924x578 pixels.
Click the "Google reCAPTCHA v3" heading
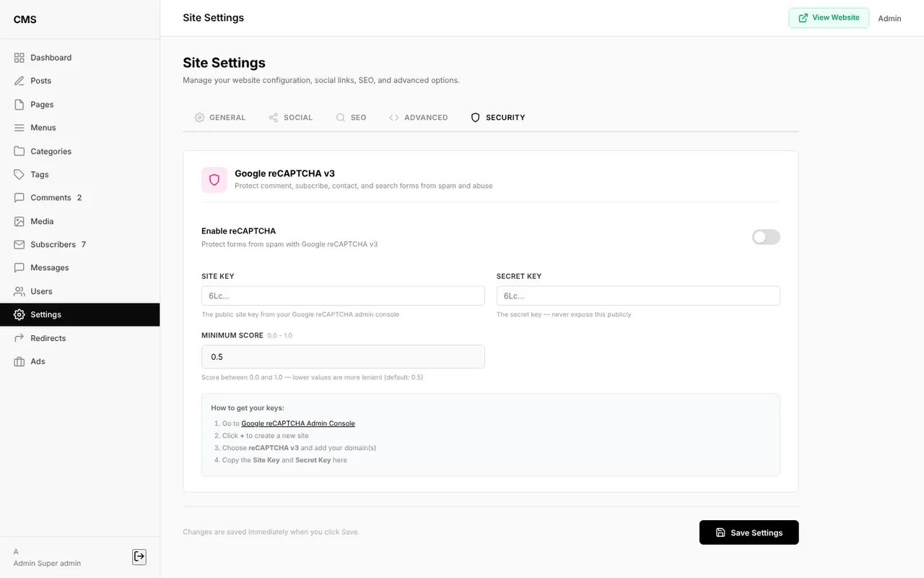pos(284,173)
